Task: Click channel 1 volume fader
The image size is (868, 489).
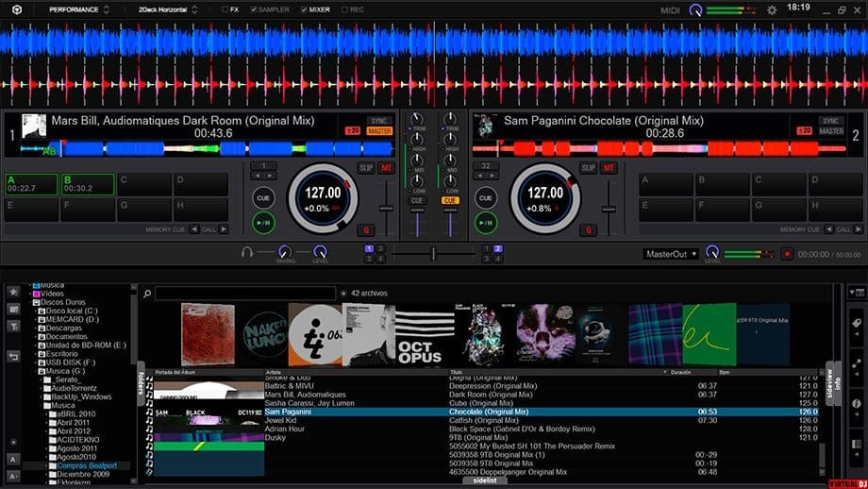Action: 417,211
